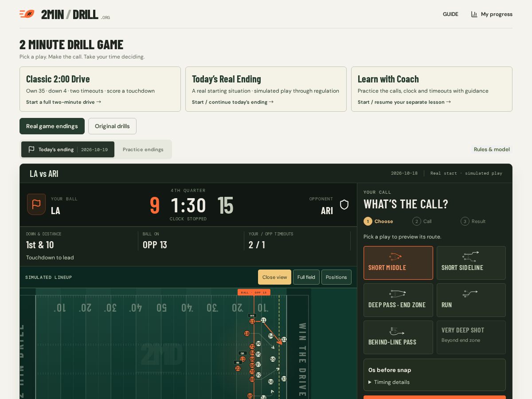532x399 pixels.
Task: Click the BALL · OPP 13 marker
Action: coord(254,292)
